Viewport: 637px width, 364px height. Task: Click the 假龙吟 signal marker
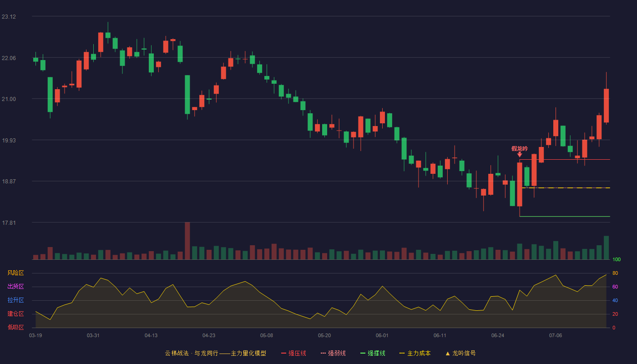coord(520,149)
